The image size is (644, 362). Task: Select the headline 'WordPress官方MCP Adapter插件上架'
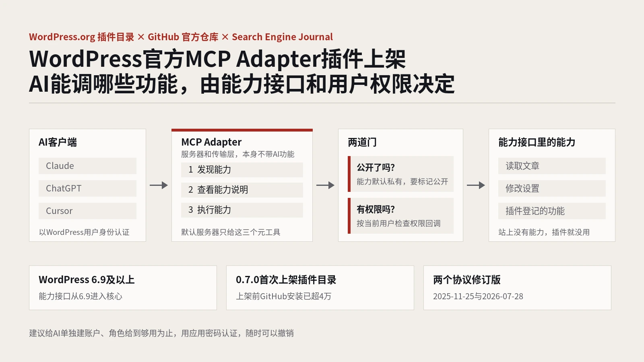217,59
